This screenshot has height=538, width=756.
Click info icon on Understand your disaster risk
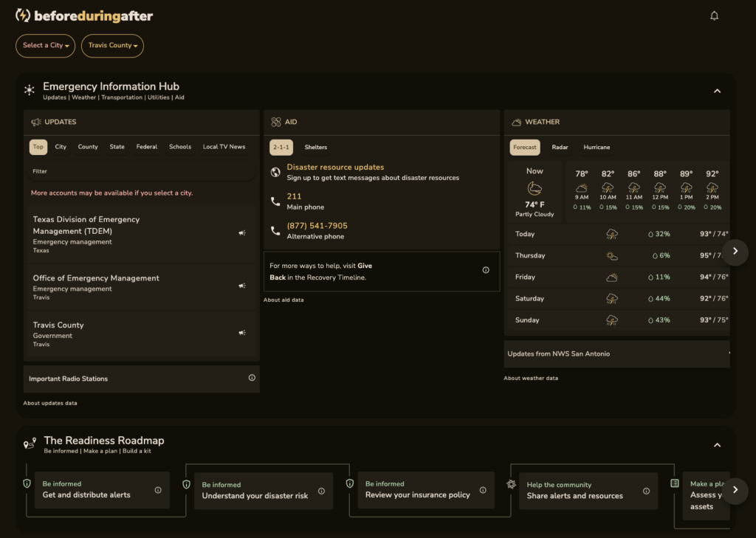click(321, 492)
